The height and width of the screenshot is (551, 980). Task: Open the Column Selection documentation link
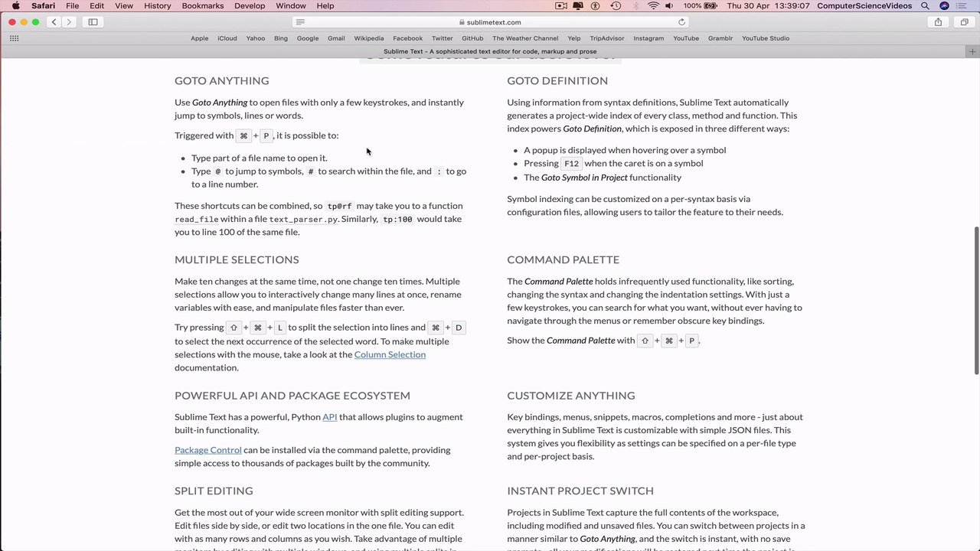(390, 354)
